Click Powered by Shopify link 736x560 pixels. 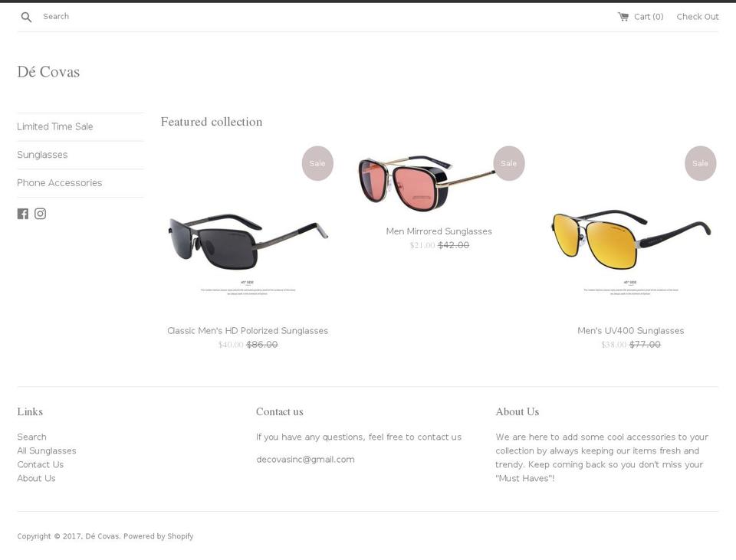coord(158,536)
